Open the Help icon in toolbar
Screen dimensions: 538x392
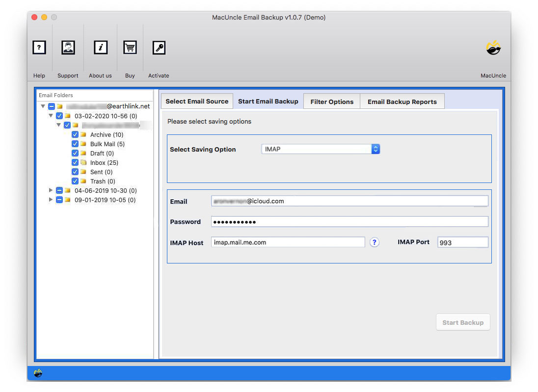coord(39,47)
